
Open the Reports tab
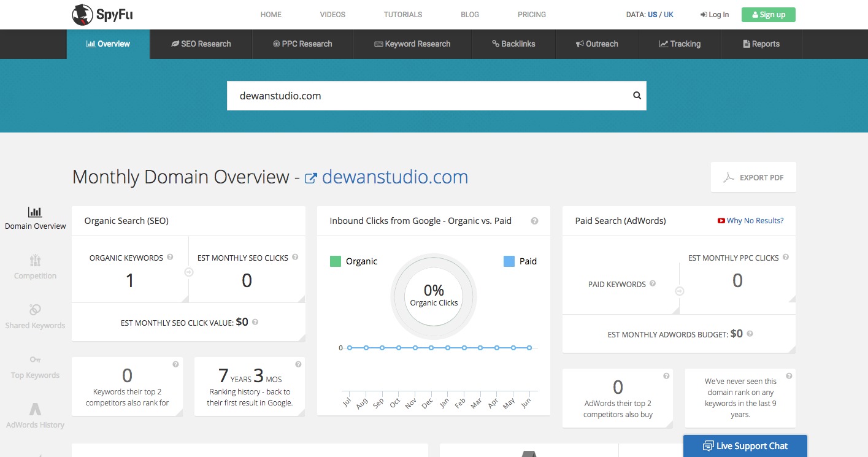[x=761, y=44]
